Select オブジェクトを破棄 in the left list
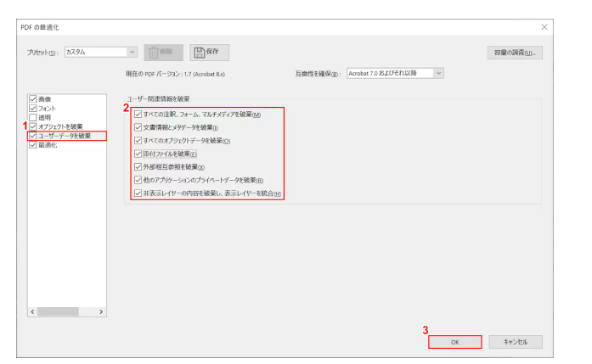This screenshot has width=592, height=364. tap(60, 126)
